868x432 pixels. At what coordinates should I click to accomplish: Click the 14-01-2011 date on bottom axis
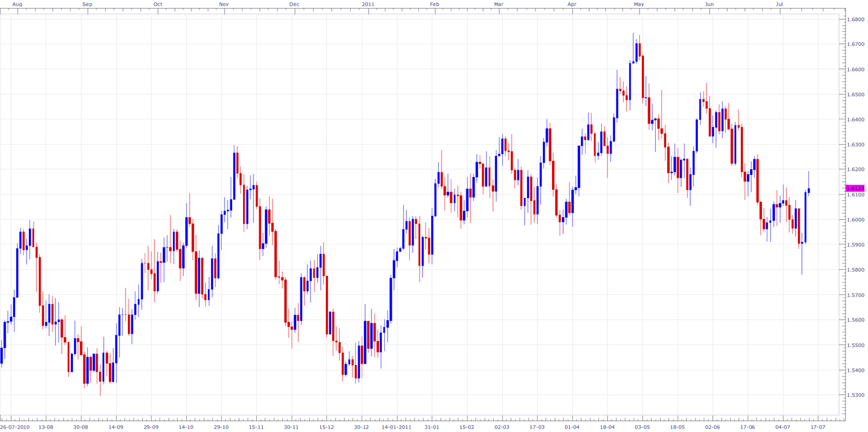(x=397, y=427)
